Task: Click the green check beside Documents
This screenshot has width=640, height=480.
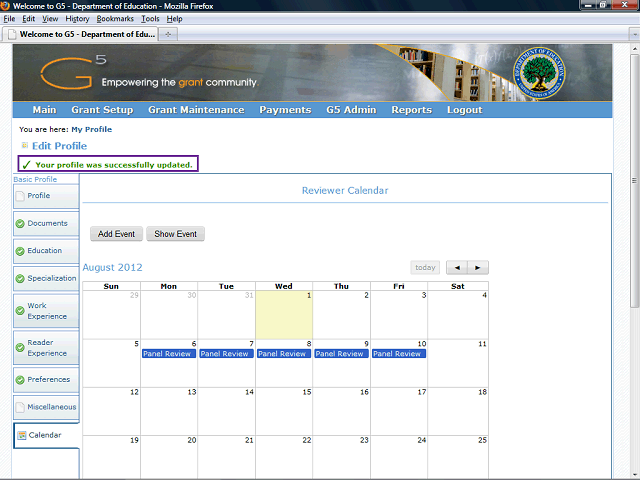Action: pyautogui.click(x=20, y=224)
